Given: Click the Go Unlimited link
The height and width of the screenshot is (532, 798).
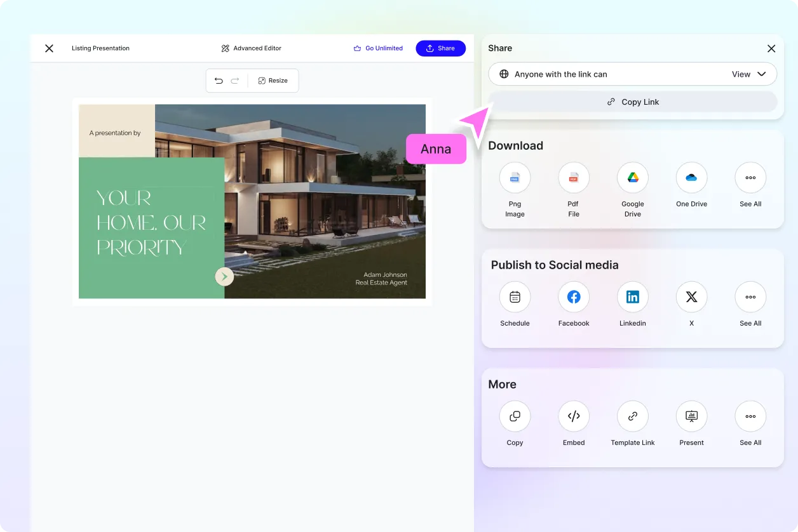Looking at the screenshot, I should [378, 48].
